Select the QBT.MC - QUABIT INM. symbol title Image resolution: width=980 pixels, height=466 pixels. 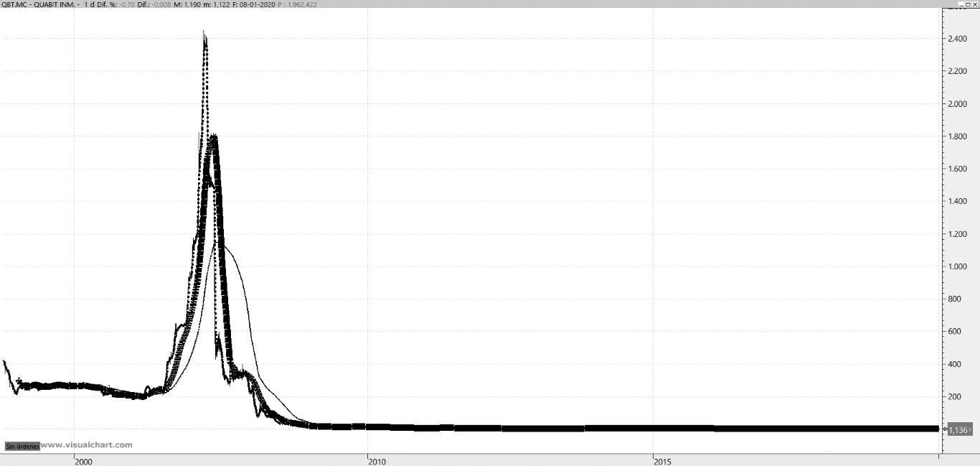pyautogui.click(x=39, y=4)
